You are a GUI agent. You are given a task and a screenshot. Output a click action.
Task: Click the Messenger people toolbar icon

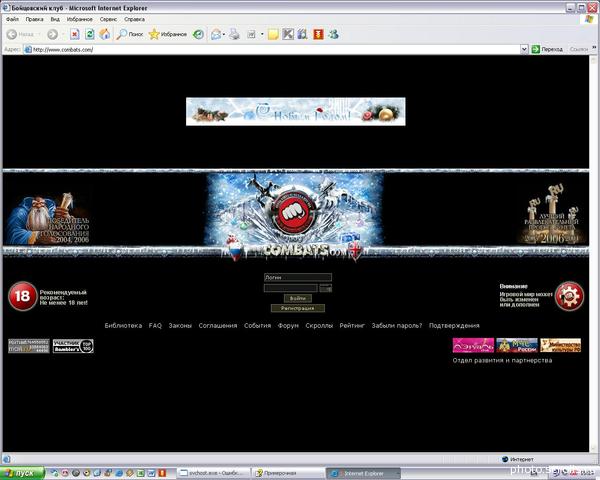[x=333, y=34]
